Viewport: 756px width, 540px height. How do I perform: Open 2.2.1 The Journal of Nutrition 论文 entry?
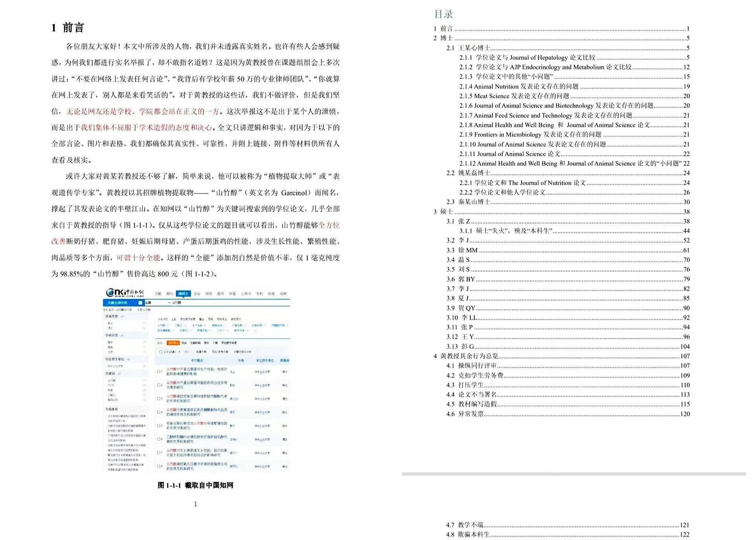click(574, 183)
